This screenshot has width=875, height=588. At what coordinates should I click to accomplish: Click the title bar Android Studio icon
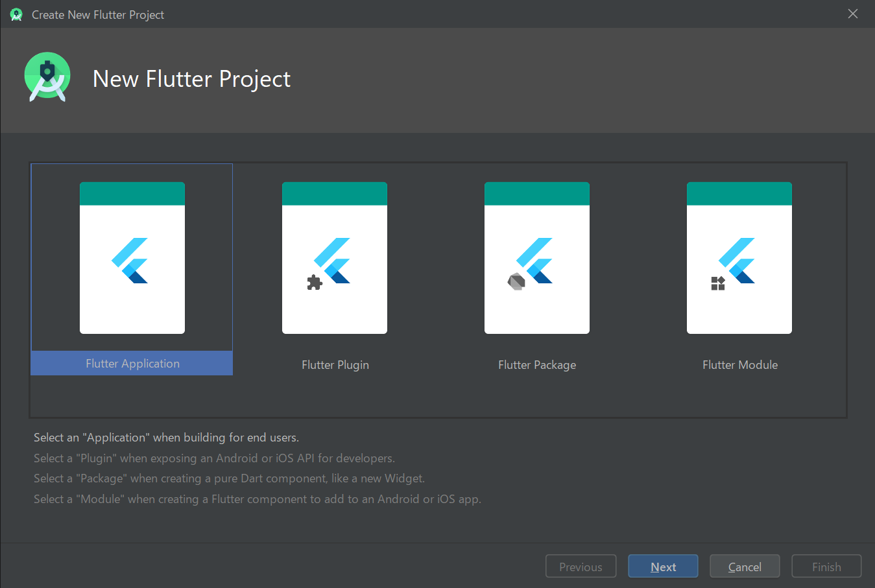[16, 13]
